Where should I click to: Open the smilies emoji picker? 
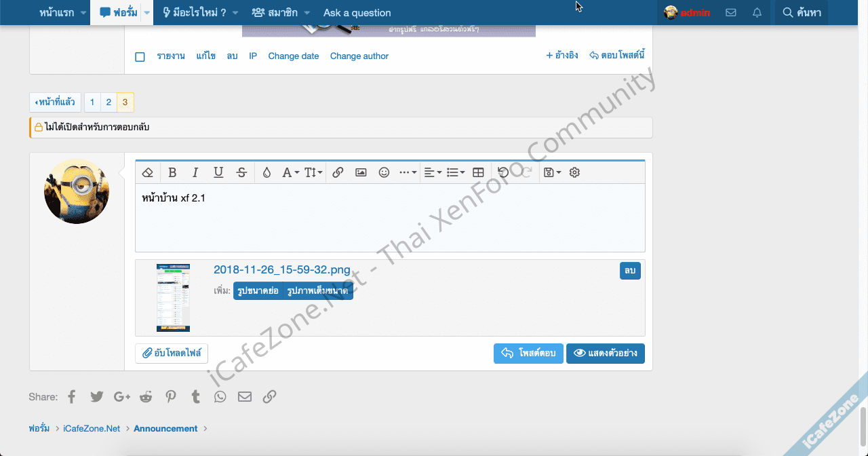(x=384, y=172)
